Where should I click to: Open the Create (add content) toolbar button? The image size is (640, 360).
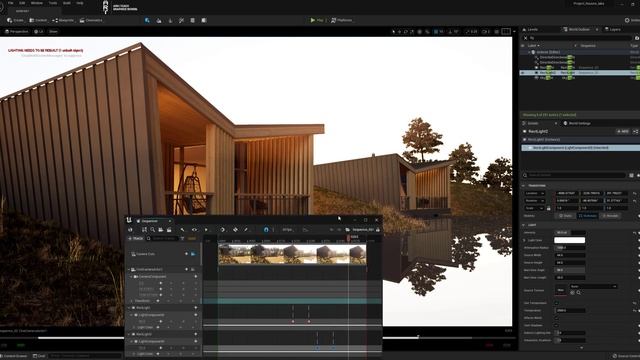click(x=16, y=20)
